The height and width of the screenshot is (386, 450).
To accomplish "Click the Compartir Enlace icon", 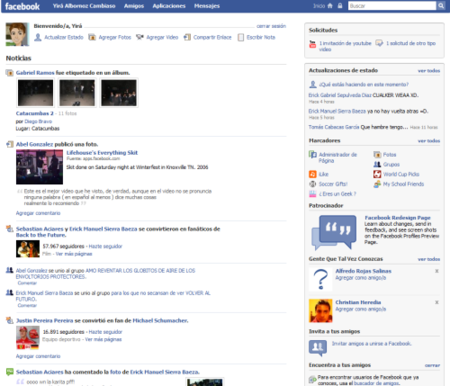I will tap(187, 37).
